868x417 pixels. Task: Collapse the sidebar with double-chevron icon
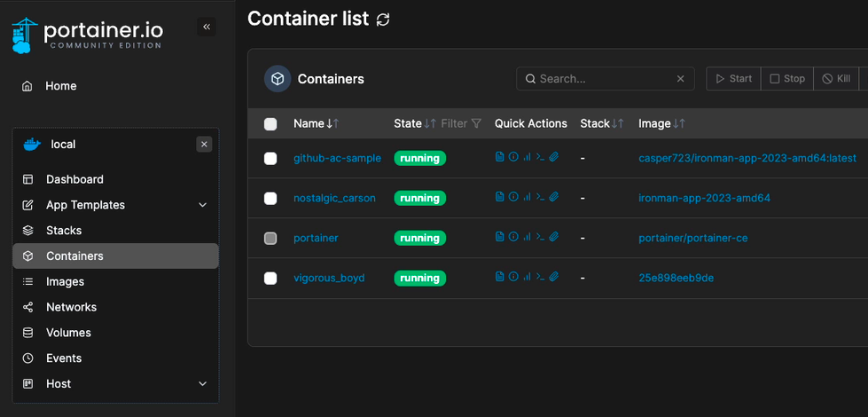(207, 28)
